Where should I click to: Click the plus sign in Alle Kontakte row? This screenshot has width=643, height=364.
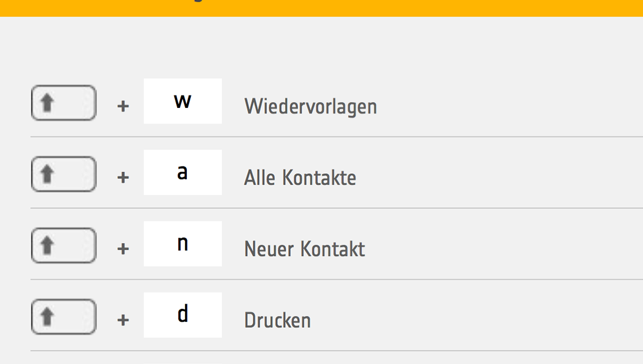(x=123, y=178)
